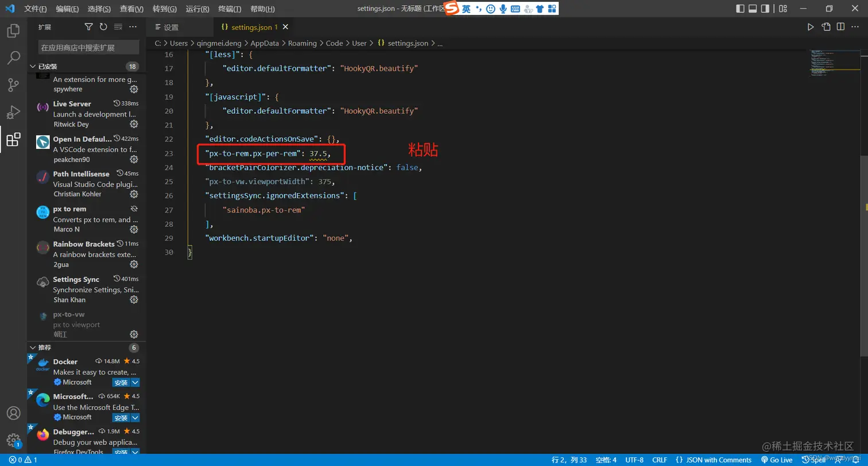Select the Live Server extension entry

[87, 114]
